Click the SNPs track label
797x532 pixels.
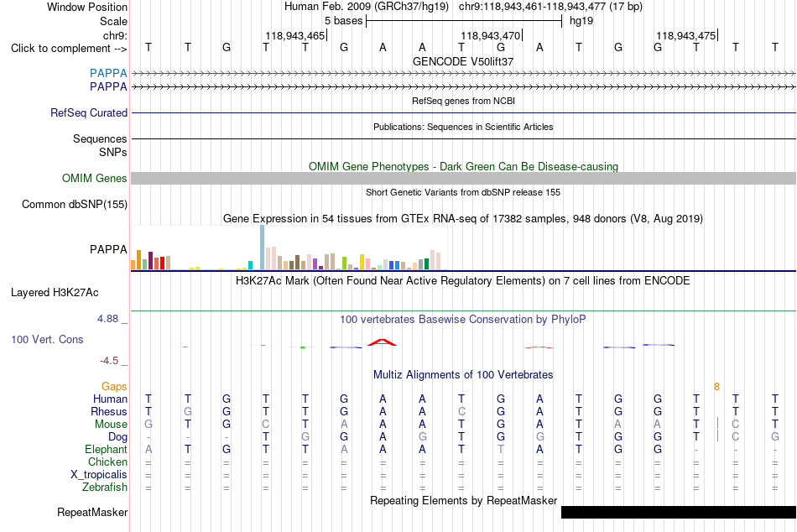[113, 152]
